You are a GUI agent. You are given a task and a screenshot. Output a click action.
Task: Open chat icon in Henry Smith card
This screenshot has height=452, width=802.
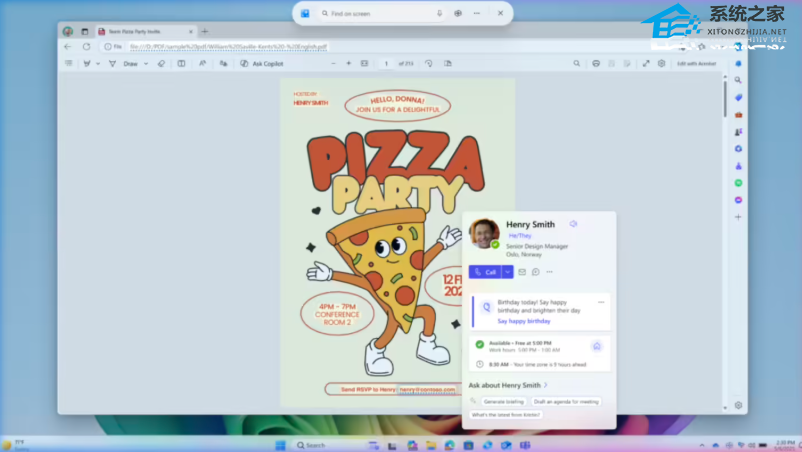536,272
